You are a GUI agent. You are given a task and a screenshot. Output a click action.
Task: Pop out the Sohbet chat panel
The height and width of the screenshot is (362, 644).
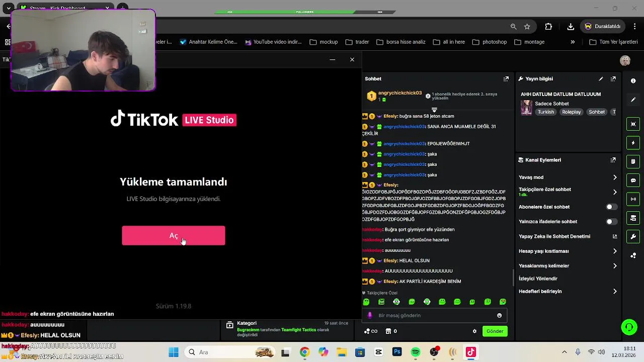[506, 79]
